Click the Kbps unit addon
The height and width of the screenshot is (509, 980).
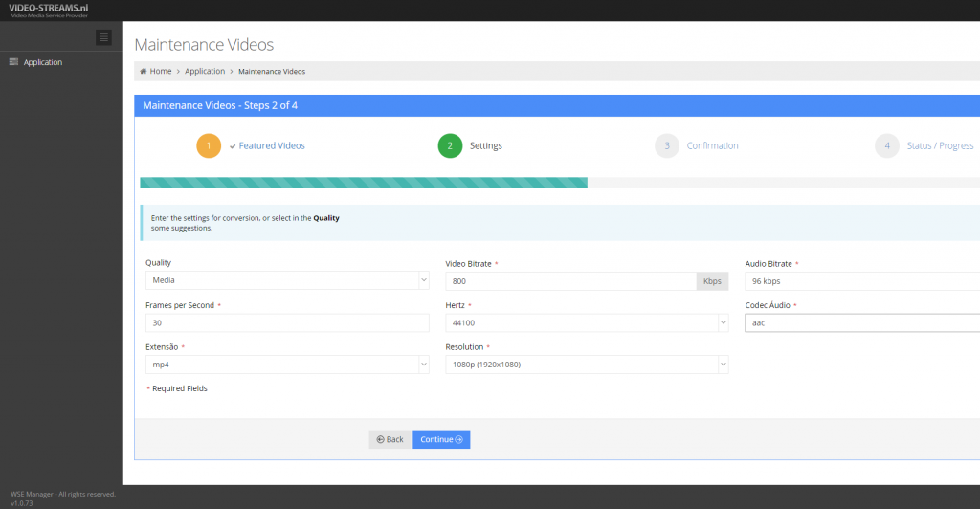pyautogui.click(x=712, y=281)
